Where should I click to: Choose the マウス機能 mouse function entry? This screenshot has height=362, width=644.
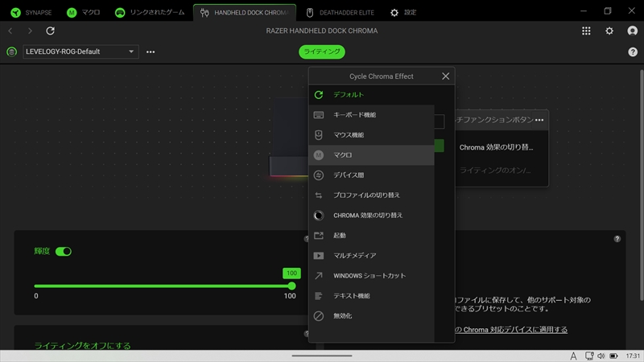coord(349,135)
